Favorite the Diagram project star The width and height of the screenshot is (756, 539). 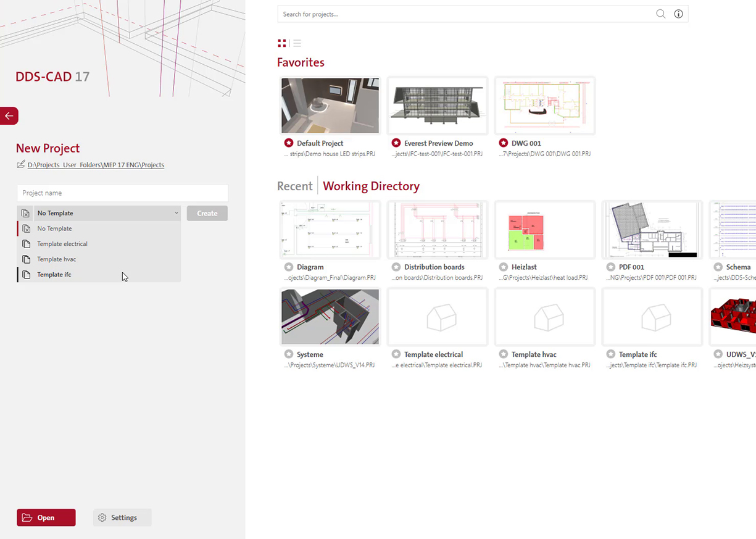pos(289,267)
